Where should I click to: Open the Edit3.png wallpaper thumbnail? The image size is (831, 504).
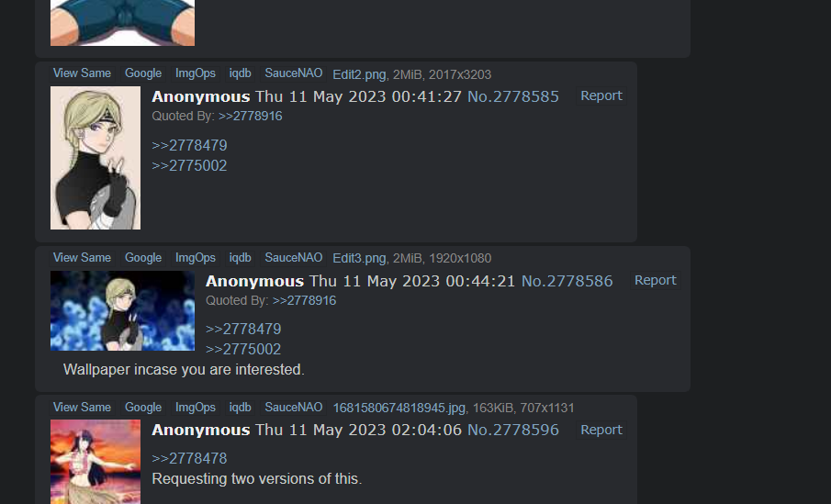(122, 310)
